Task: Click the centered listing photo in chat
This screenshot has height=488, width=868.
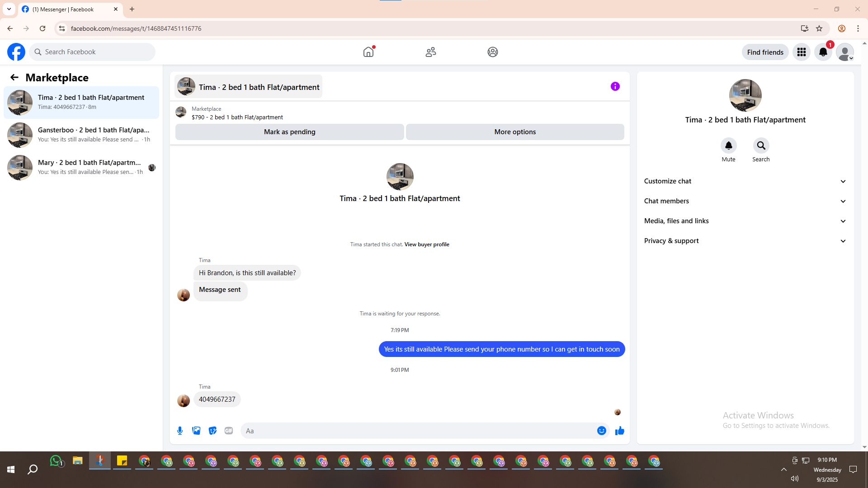Action: 400,177
